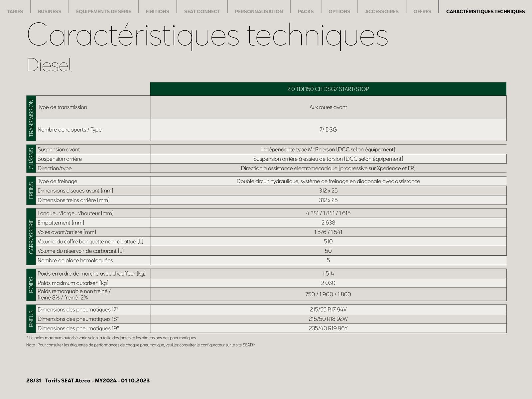
Task: Click 'Dimensions freins arrière (mm)' label
Action: 73,200
